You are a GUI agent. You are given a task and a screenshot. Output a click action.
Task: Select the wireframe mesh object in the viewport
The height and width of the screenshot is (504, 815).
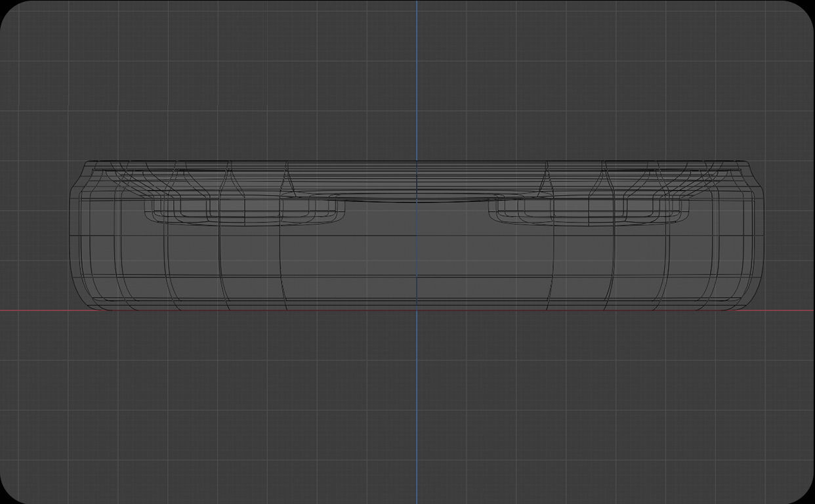tap(417, 236)
